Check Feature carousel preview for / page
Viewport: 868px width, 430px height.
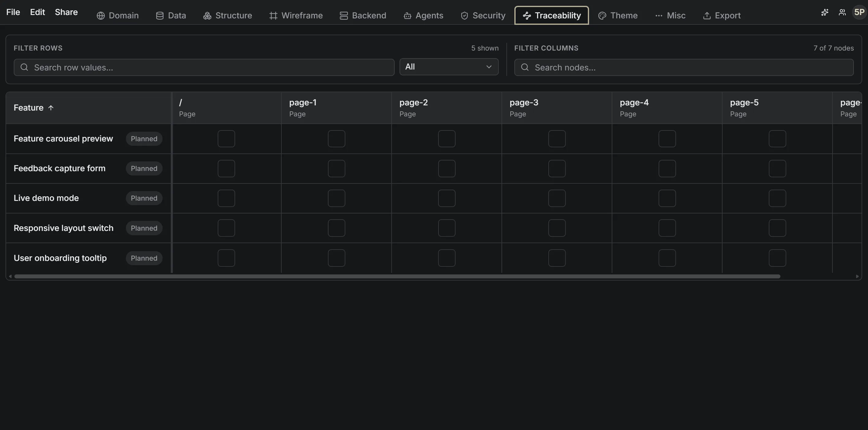coord(226,139)
